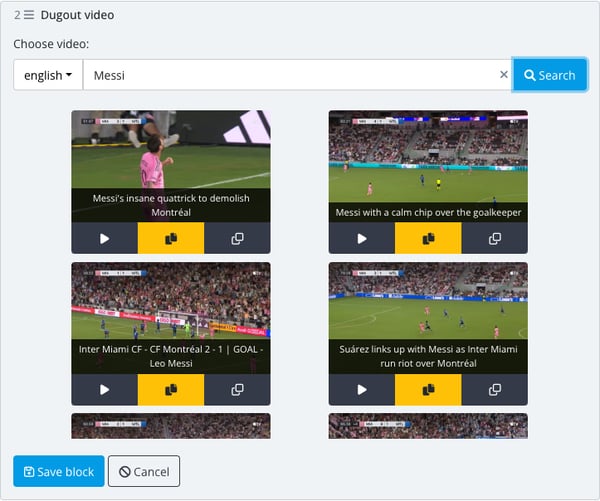The height and width of the screenshot is (501, 600).
Task: Click yellow embed icon under 'Messi's insane quattrick'
Action: click(x=171, y=238)
